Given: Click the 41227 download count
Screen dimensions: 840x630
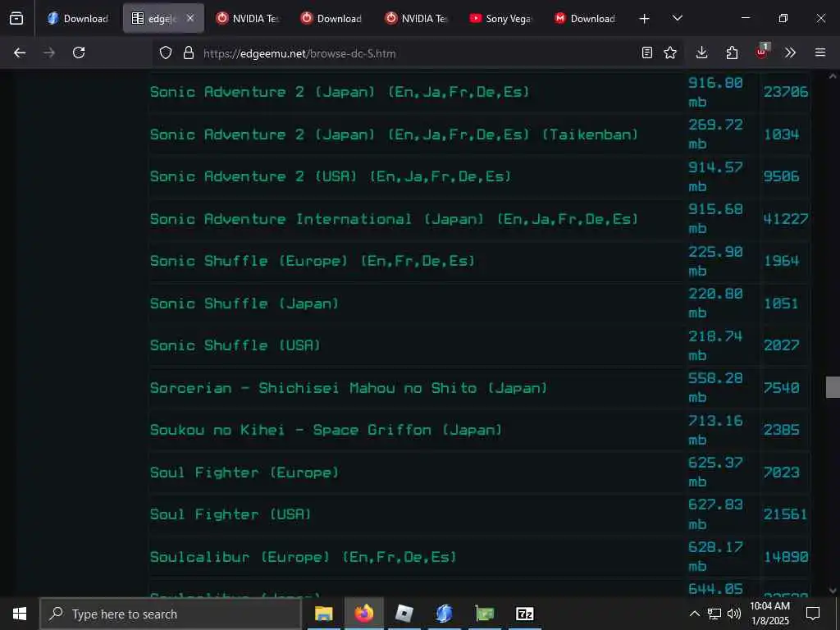Looking at the screenshot, I should pyautogui.click(x=785, y=218).
